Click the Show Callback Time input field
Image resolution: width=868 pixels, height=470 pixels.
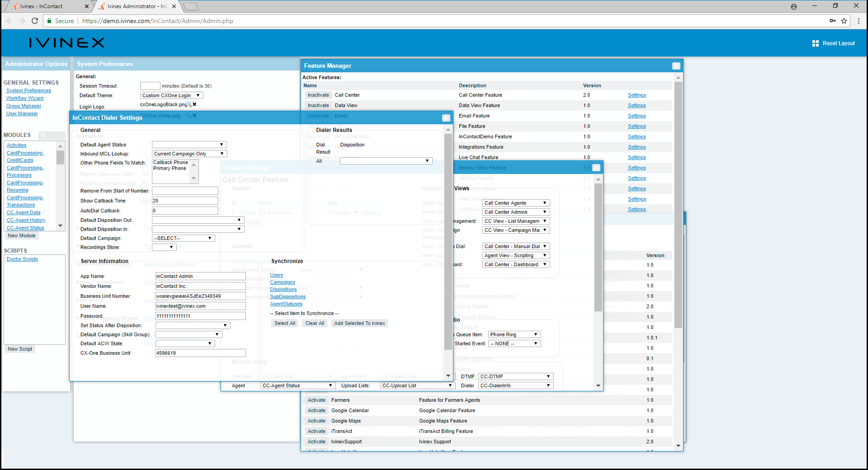click(185, 201)
